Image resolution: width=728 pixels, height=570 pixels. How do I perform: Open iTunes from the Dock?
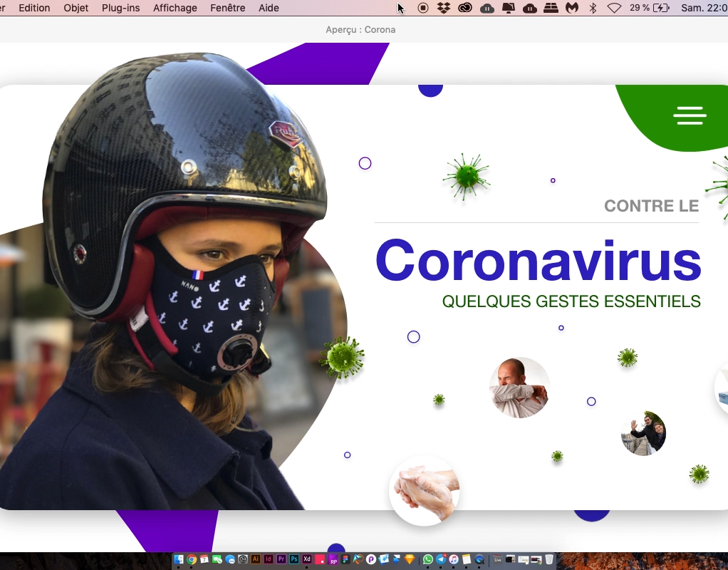click(x=454, y=559)
